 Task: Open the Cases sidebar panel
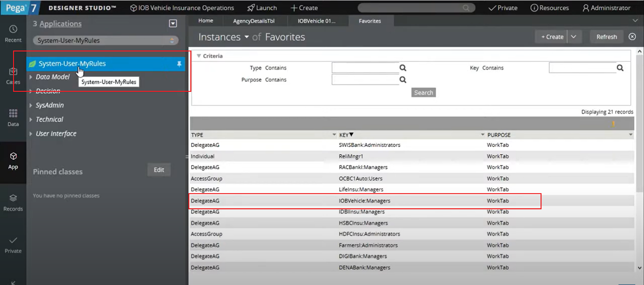tap(13, 76)
